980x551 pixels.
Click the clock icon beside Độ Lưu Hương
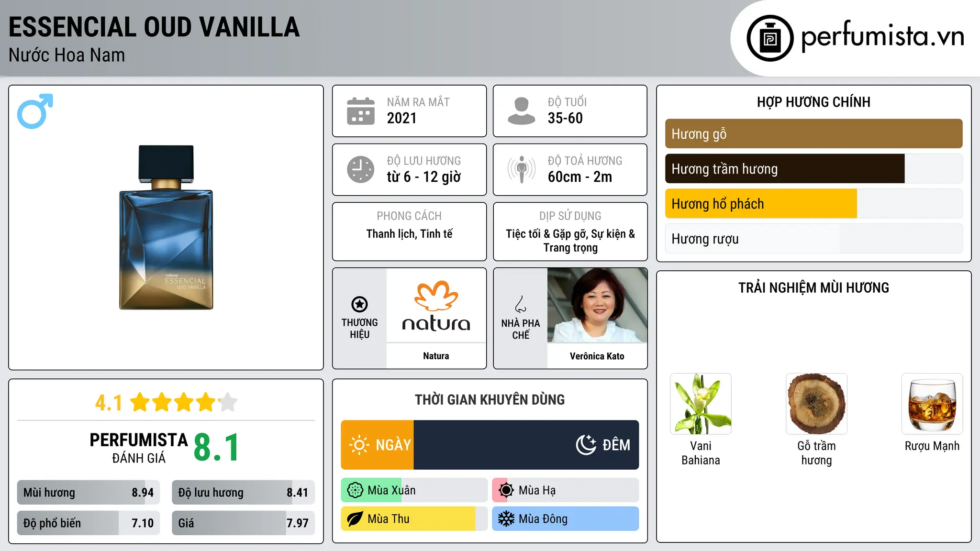(361, 169)
